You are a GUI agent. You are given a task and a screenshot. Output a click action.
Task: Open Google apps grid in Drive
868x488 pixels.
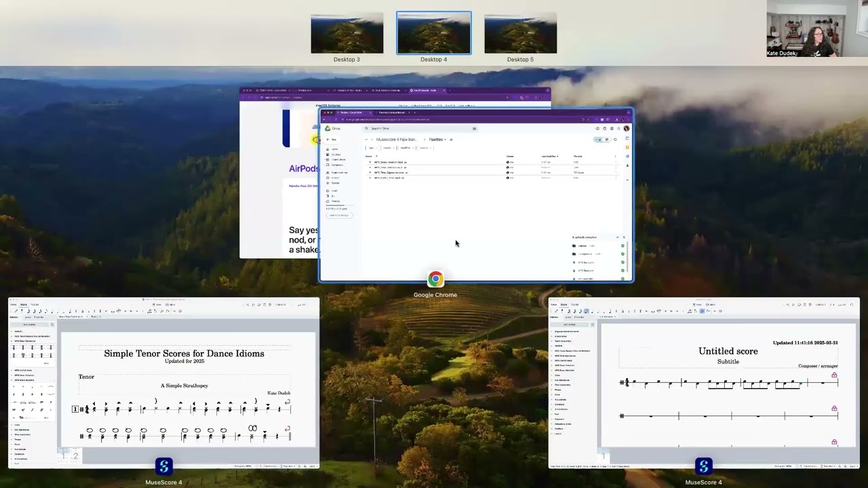[x=618, y=128]
